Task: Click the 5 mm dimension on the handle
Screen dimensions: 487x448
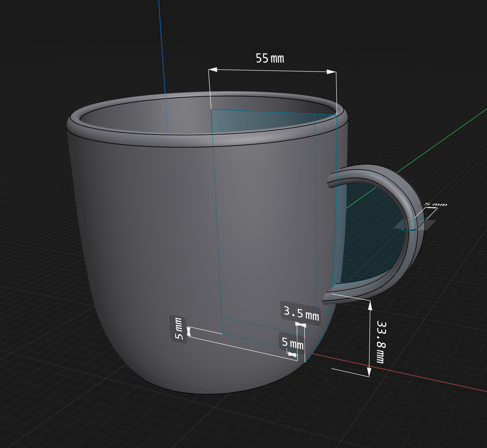Action: pos(436,204)
